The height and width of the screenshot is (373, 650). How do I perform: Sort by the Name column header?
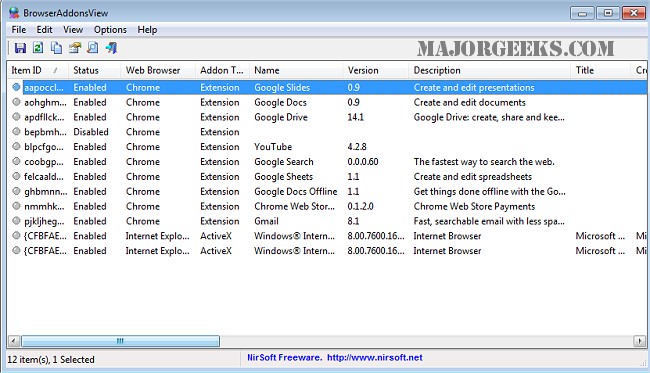pyautogui.click(x=296, y=70)
